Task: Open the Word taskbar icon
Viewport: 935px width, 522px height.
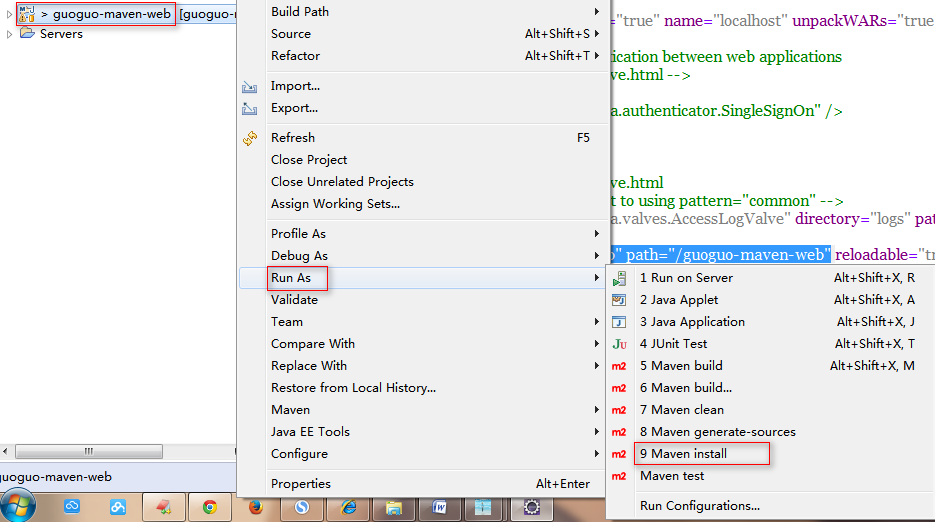Action: point(439,507)
